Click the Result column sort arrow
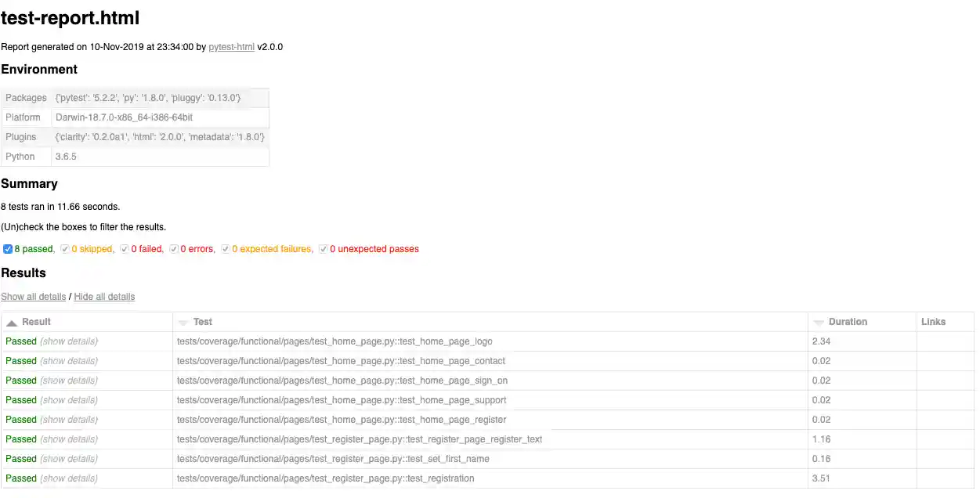This screenshot has height=498, width=980. coord(11,321)
